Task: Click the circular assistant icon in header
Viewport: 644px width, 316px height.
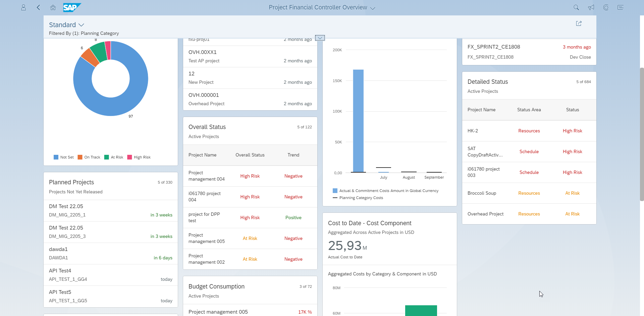Action: click(606, 7)
